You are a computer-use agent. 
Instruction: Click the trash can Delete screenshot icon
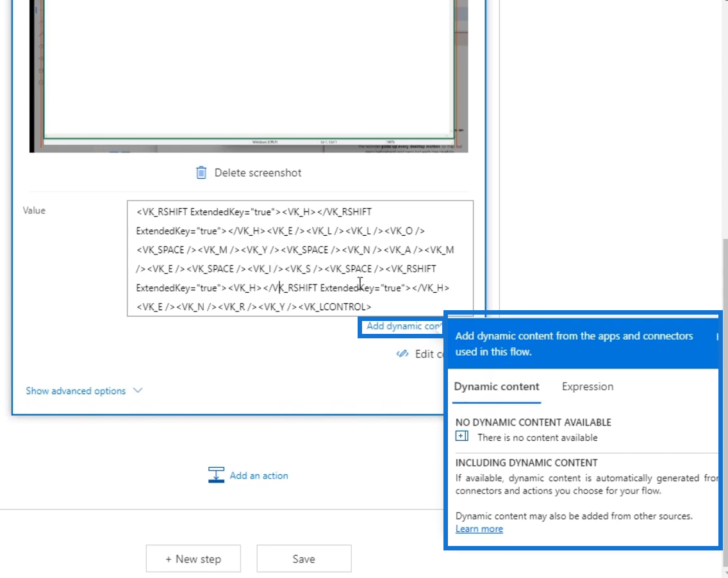coord(201,173)
